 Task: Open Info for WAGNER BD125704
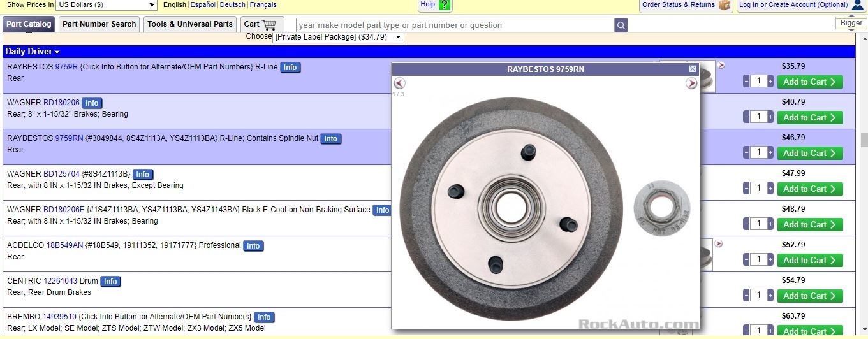(143, 175)
